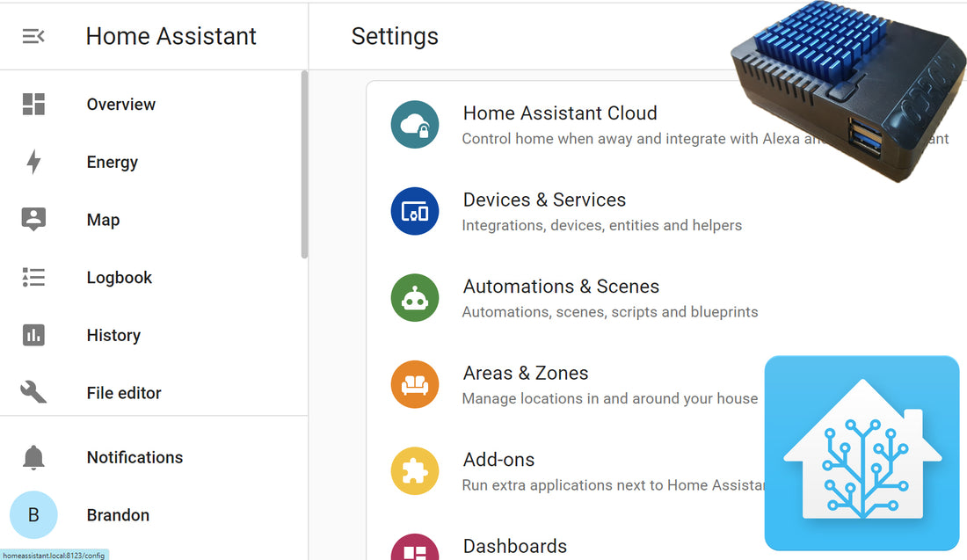
Task: Select Logbook in the sidebar menu
Action: tap(119, 278)
